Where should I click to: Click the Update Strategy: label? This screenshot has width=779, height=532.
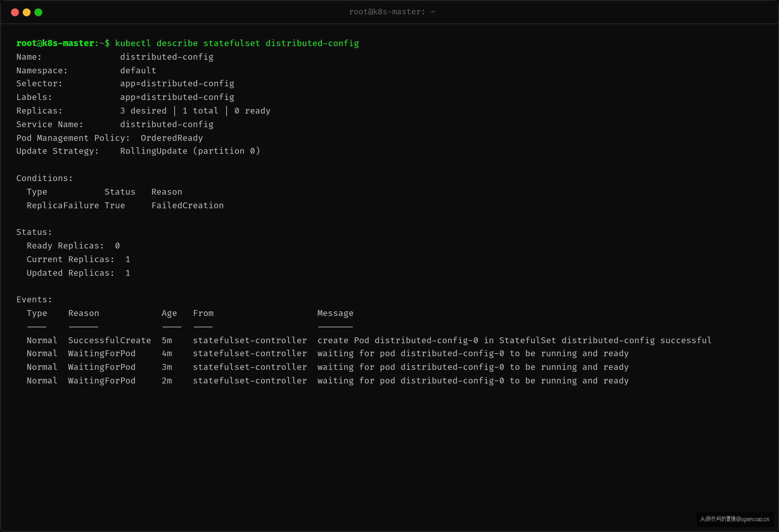click(58, 151)
